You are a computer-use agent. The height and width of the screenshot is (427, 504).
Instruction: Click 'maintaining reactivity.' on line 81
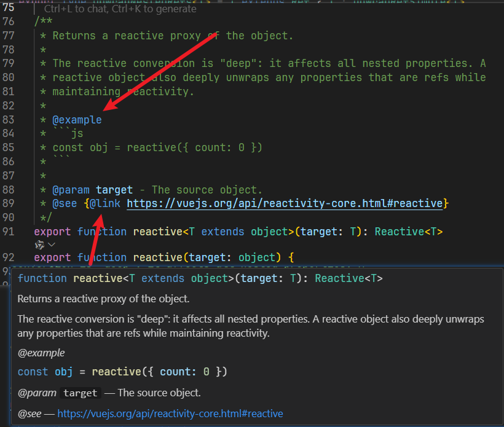tap(124, 92)
